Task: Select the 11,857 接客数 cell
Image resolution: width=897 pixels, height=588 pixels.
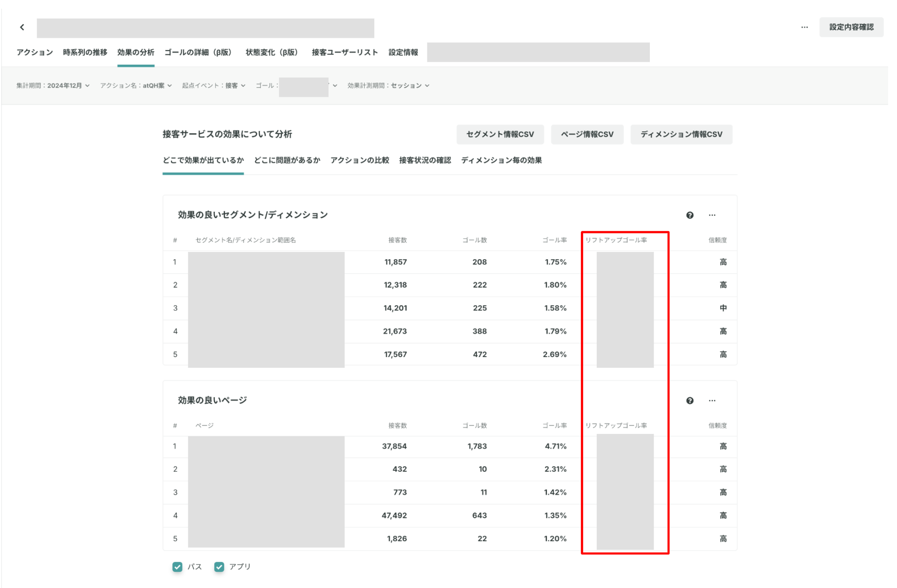Action: tap(395, 262)
